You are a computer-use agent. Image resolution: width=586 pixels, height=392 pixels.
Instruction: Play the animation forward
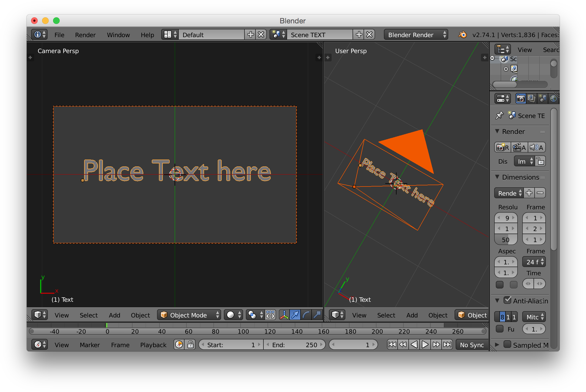425,344
